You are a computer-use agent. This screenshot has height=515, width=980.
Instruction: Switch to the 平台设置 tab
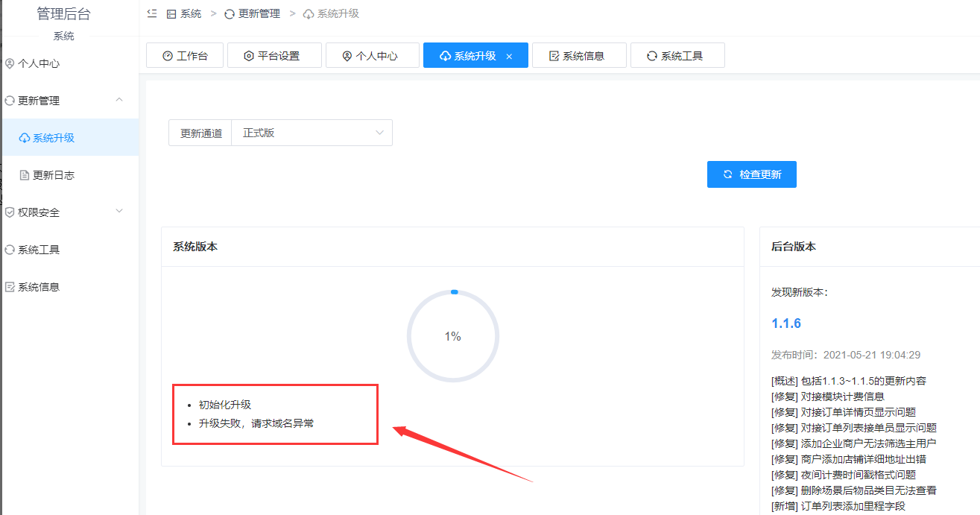pos(274,55)
